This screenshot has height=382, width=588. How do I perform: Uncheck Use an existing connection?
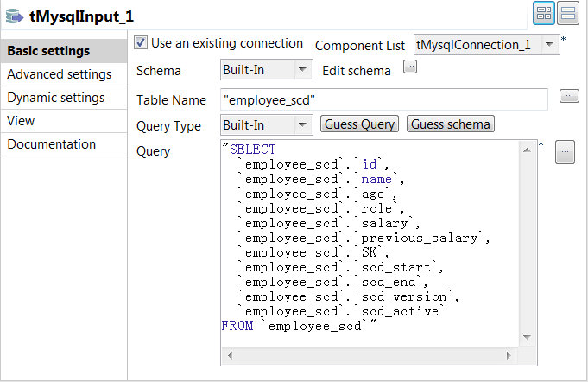click(142, 42)
